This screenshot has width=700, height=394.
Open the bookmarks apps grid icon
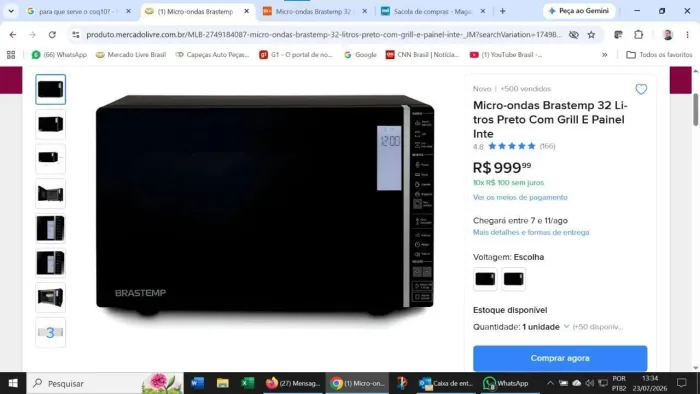click(11, 54)
